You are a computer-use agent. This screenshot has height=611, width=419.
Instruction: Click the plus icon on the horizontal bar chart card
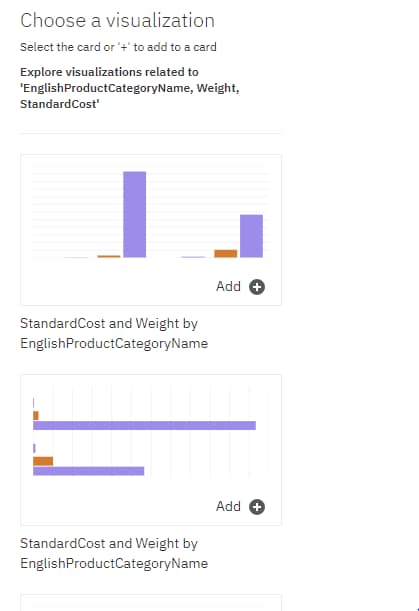point(257,507)
